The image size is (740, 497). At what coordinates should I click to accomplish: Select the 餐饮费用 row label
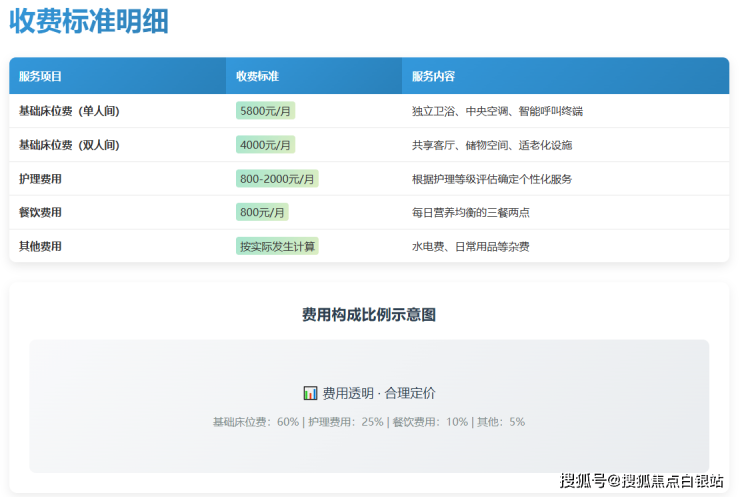40,212
